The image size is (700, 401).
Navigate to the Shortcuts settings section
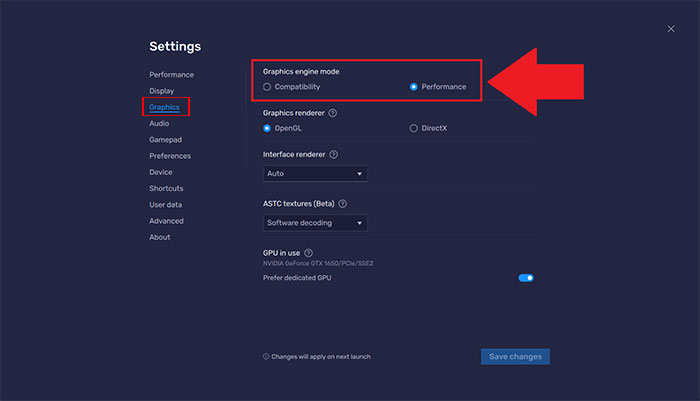click(x=166, y=188)
